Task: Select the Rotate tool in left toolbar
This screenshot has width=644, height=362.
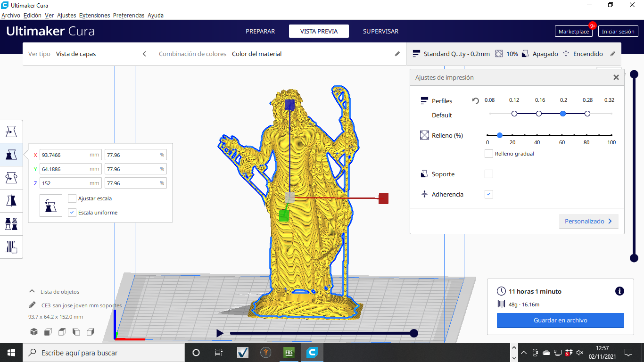Action: pos(11,178)
